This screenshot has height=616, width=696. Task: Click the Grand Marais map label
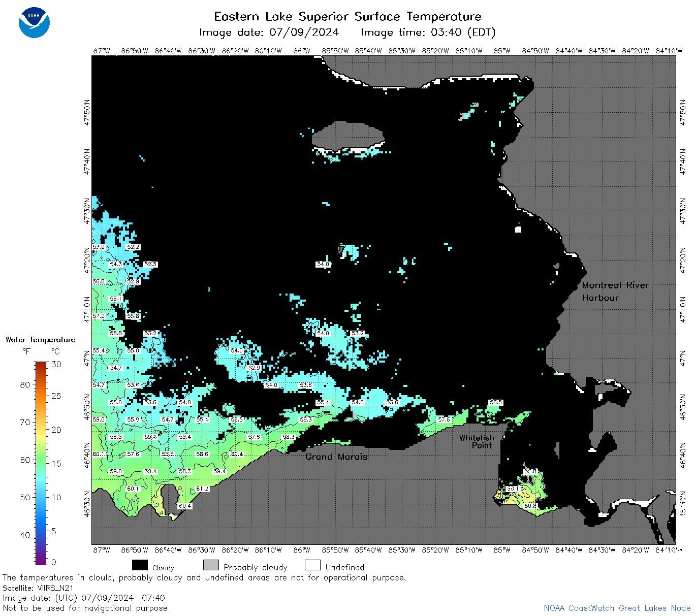coord(336,457)
